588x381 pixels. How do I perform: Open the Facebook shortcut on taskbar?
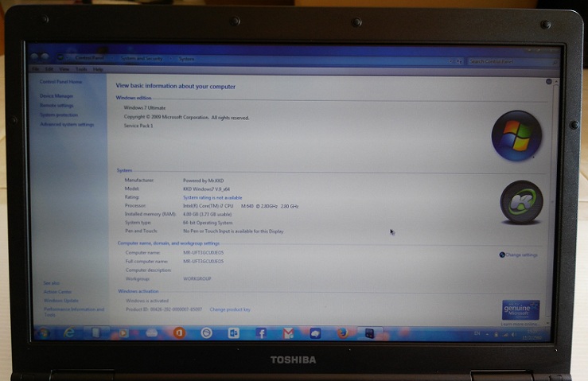coord(261,333)
